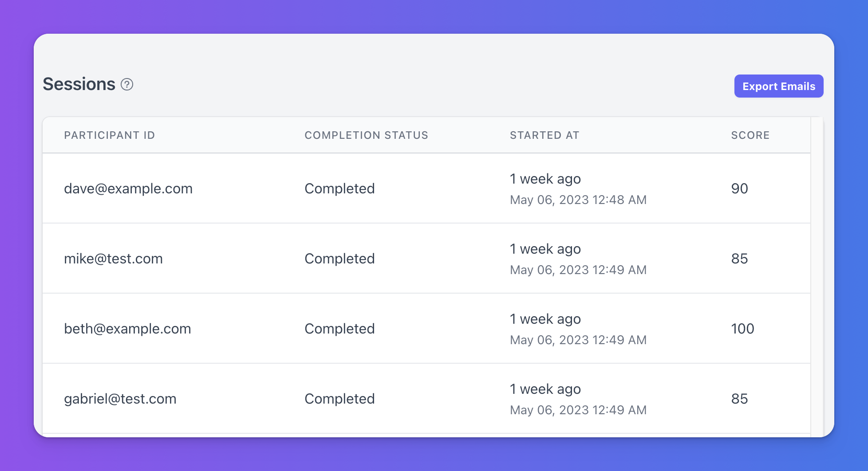
Task: Click Completed status in gabriel@test.com row
Action: [339, 399]
